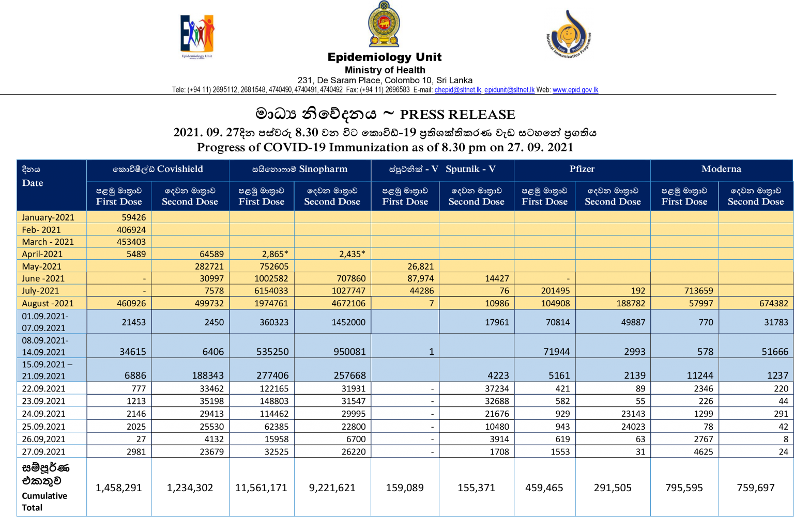Click the 'Progress of COVID-19 Immunization' English subtitle
The width and height of the screenshot is (794, 532).
[x=385, y=147]
